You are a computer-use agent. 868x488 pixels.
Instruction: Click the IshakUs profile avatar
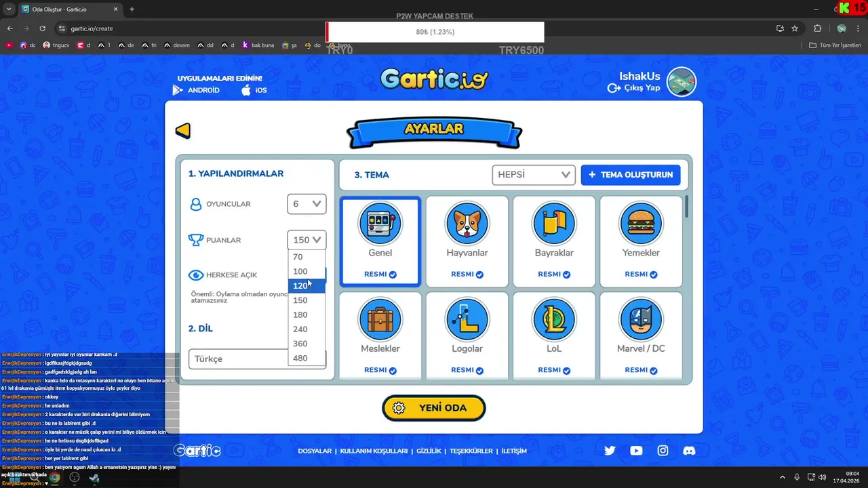point(682,82)
